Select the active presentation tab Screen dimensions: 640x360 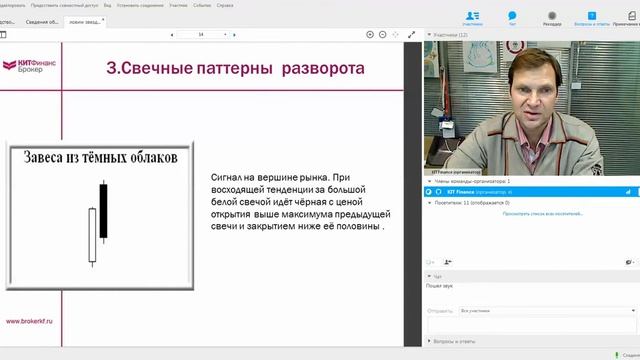[x=84, y=22]
